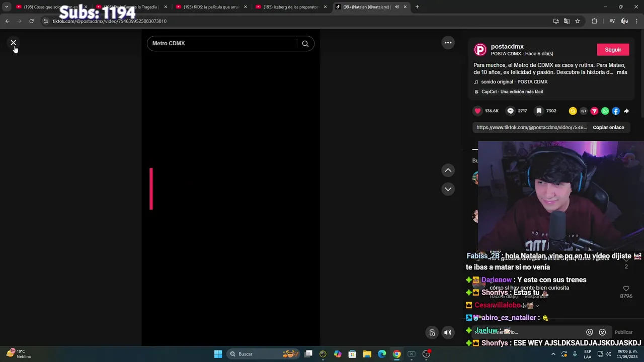Open the weather widget showing 18°C Neblina
644x362 pixels.
[x=19, y=354]
